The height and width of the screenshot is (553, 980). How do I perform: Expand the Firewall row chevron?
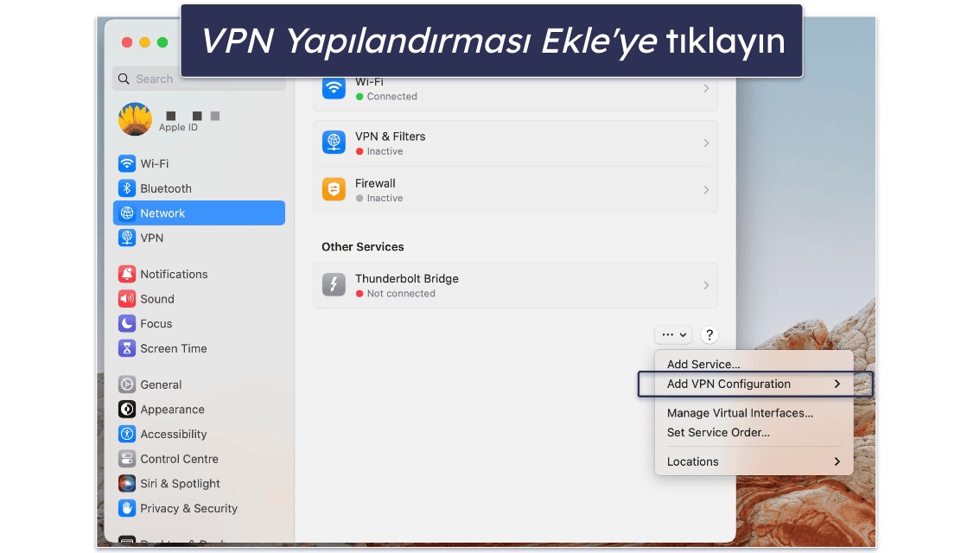pyautogui.click(x=706, y=190)
